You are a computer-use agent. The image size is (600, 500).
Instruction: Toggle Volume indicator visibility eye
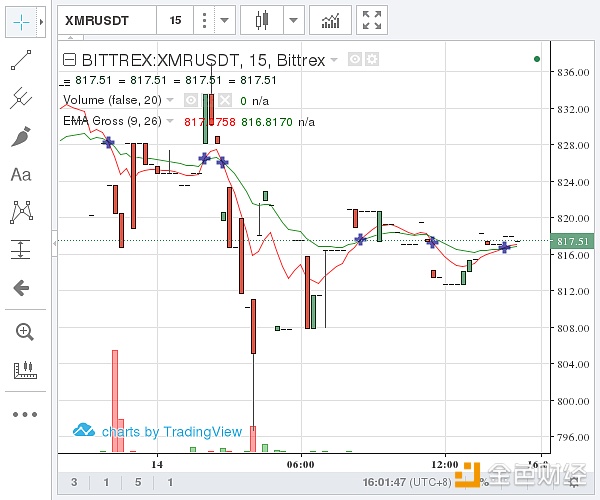[191, 100]
